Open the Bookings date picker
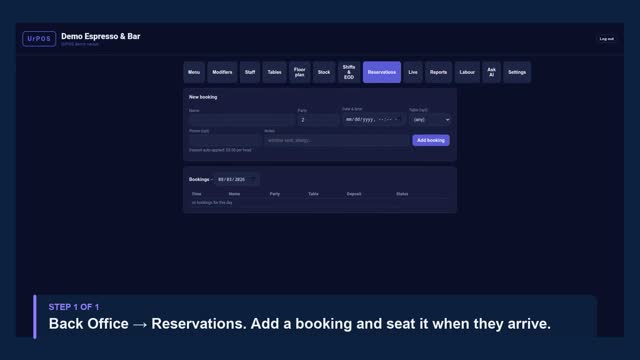This screenshot has height=360, width=640. [x=253, y=180]
